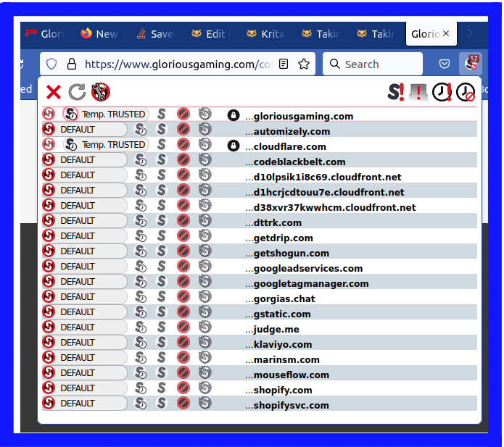Mark googleadservices.com as UNTRUSTED
This screenshot has width=504, height=447.
click(183, 266)
